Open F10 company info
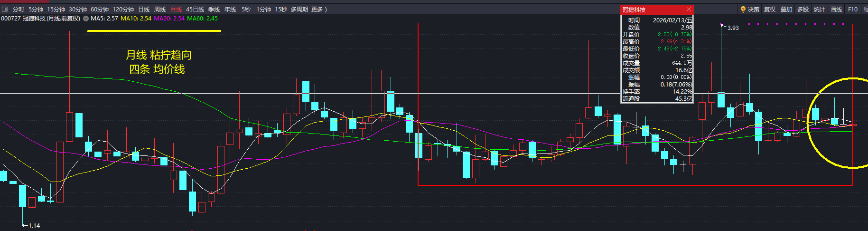This screenshot has height=231, width=868. [x=853, y=9]
